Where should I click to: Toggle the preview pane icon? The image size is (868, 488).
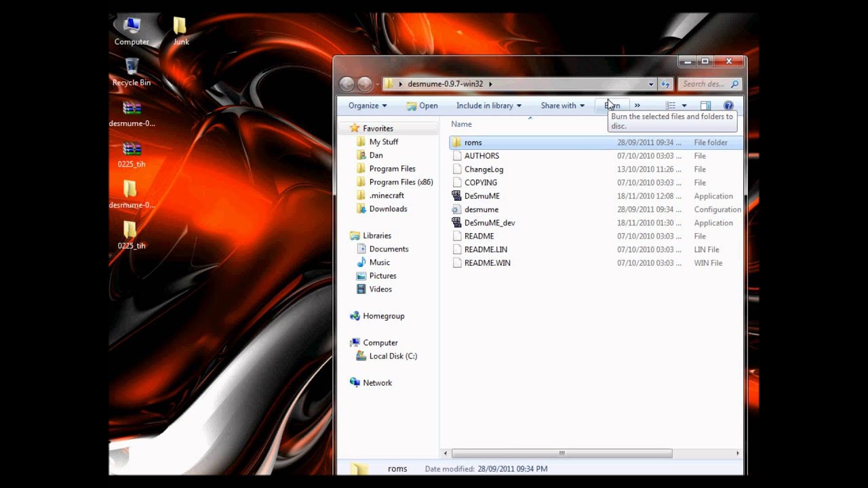click(705, 106)
